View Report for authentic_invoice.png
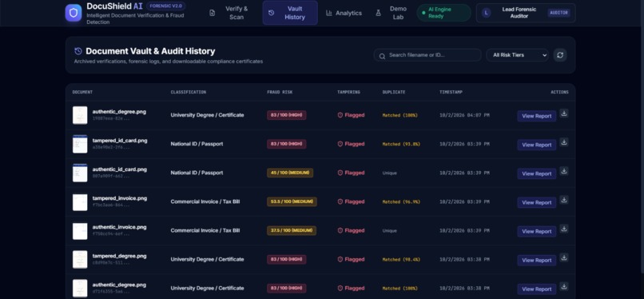The width and height of the screenshot is (644, 299). [536, 231]
